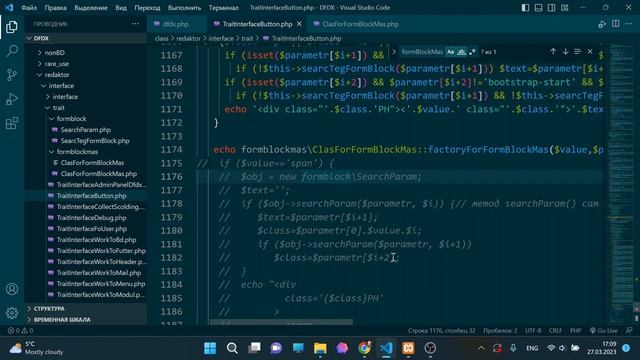This screenshot has width=640, height=360.
Task: Open TraitInterfaceWorkToMail.php file
Action: (x=85, y=273)
